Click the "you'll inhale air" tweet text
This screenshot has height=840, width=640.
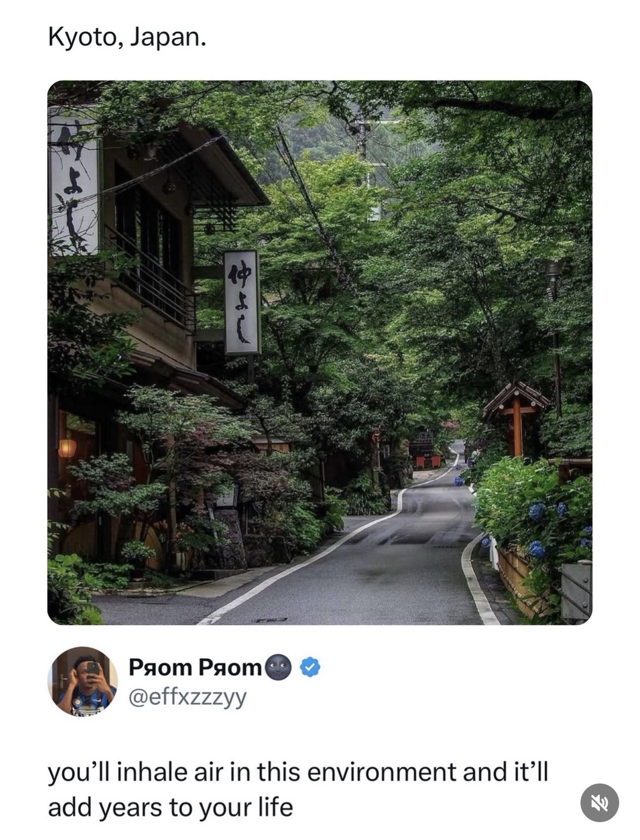[298, 772]
